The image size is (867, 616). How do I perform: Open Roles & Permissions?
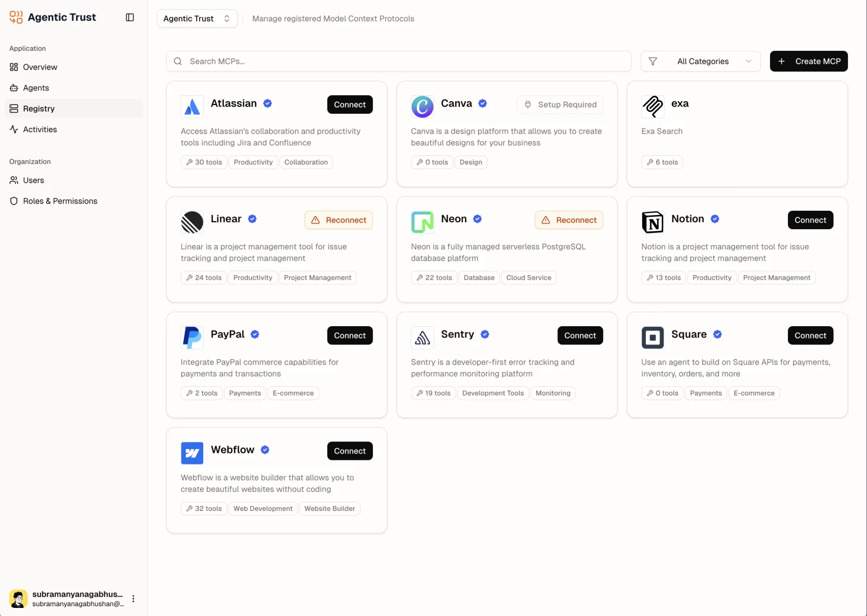coord(74,201)
